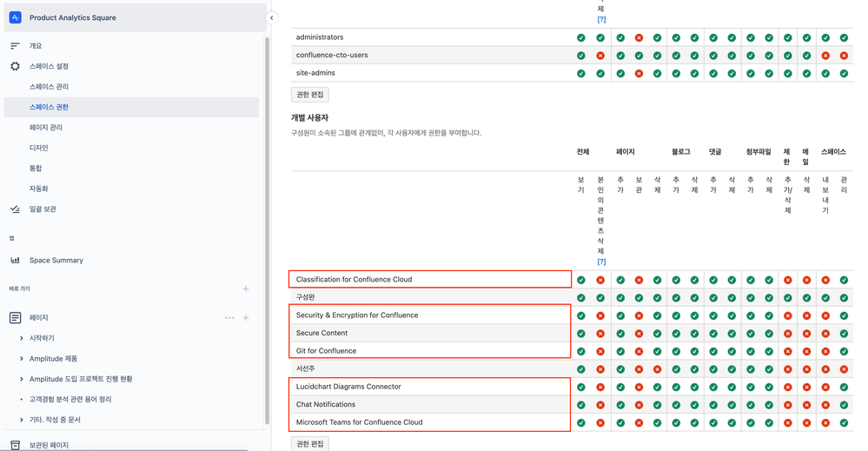
Task: Open 디자인 settings item
Action: (38, 148)
